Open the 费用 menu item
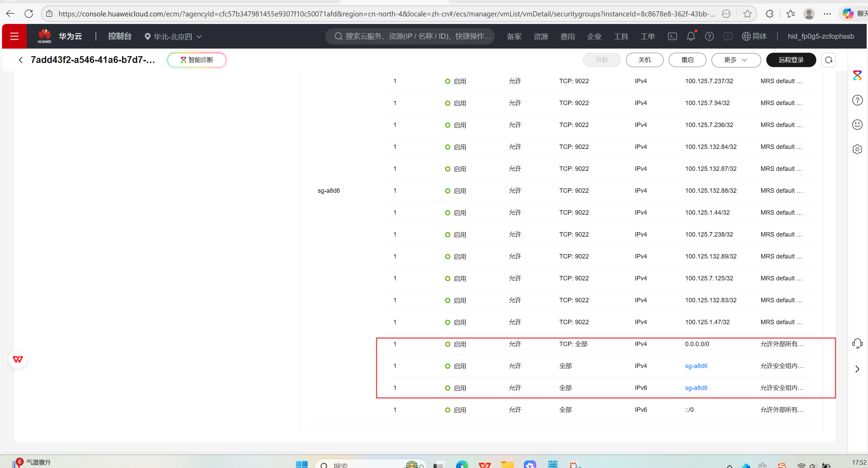Image resolution: width=868 pixels, height=468 pixels. pyautogui.click(x=567, y=36)
